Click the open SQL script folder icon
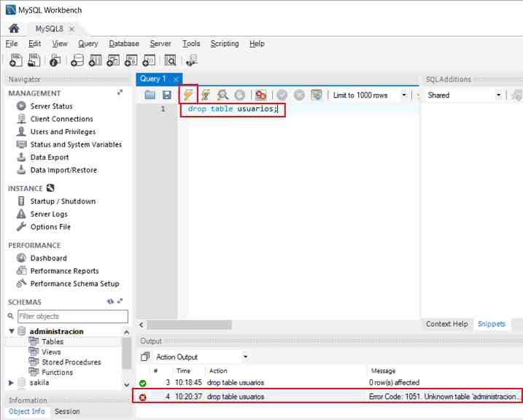The height and width of the screenshot is (420, 523). pos(150,95)
